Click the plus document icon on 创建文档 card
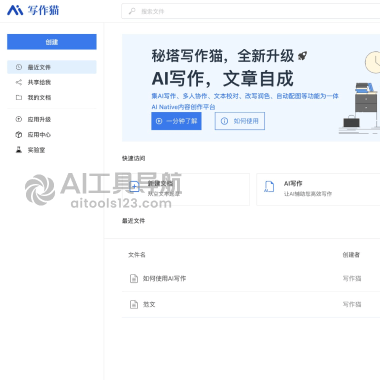This screenshot has height=380, width=380. click(134, 187)
